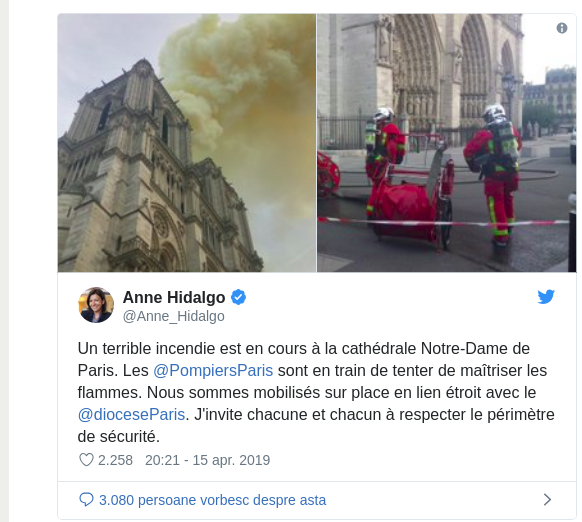Open Anne Hidalgo's profile avatar
582x522 pixels.
tap(96, 305)
